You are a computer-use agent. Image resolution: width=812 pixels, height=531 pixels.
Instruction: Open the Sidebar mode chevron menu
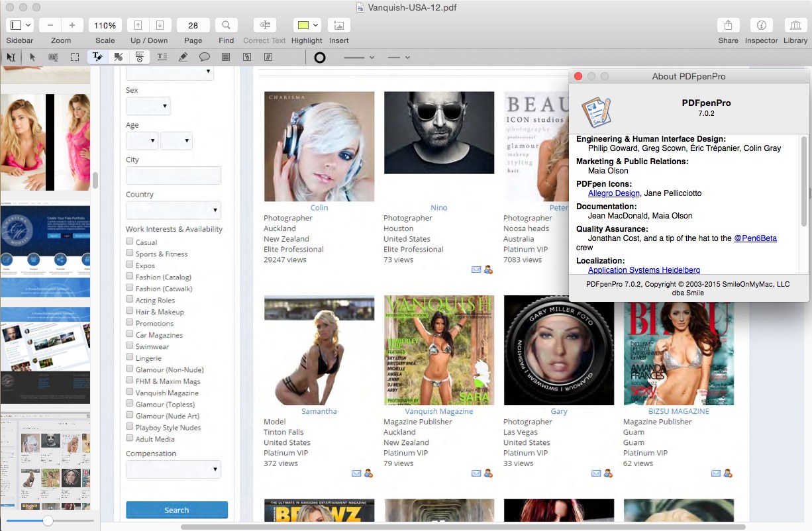tap(28, 25)
